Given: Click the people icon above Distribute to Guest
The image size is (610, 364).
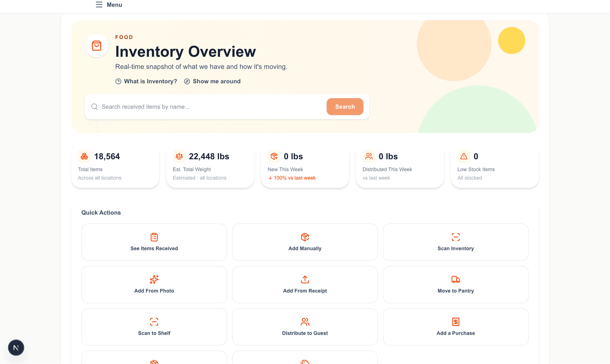Looking at the screenshot, I should coord(305,322).
